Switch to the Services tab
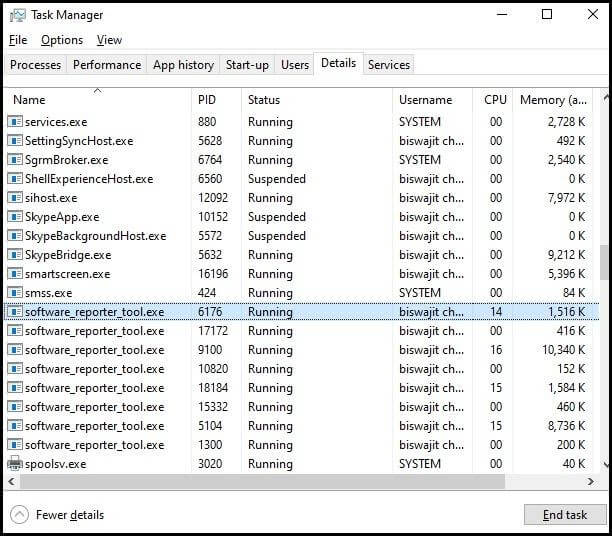 point(389,65)
